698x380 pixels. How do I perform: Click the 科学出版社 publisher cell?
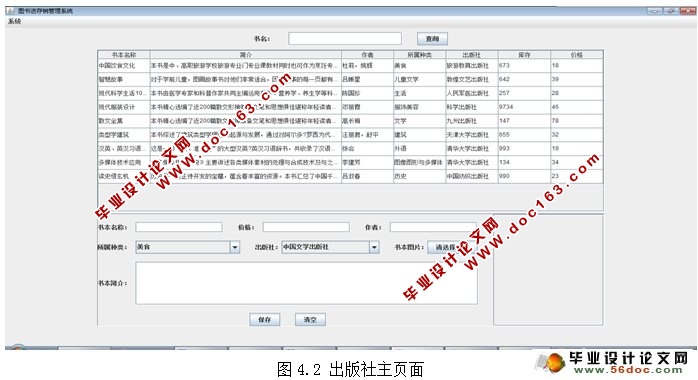tap(472, 107)
